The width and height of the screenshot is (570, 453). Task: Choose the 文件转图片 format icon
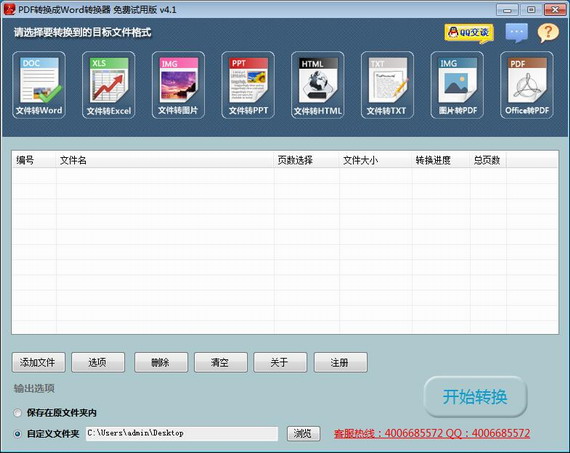[x=178, y=85]
